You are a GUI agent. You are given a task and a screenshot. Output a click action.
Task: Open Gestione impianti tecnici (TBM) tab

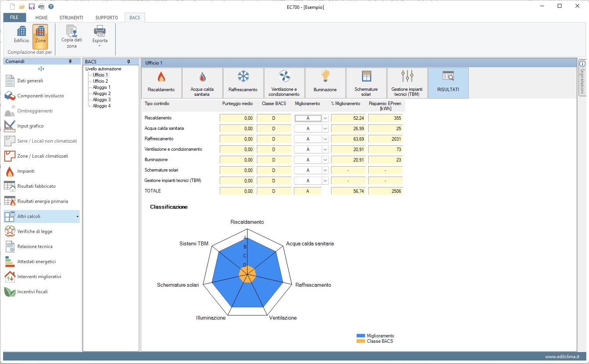click(407, 83)
